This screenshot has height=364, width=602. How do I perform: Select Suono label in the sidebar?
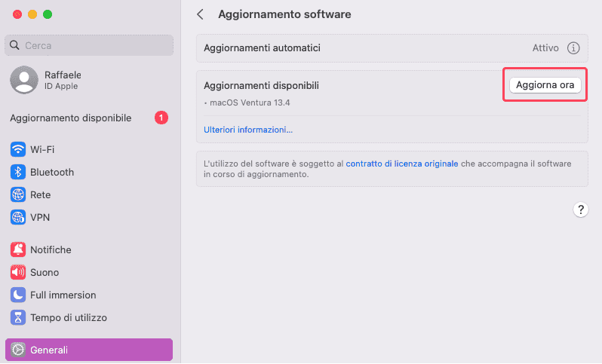(x=45, y=272)
